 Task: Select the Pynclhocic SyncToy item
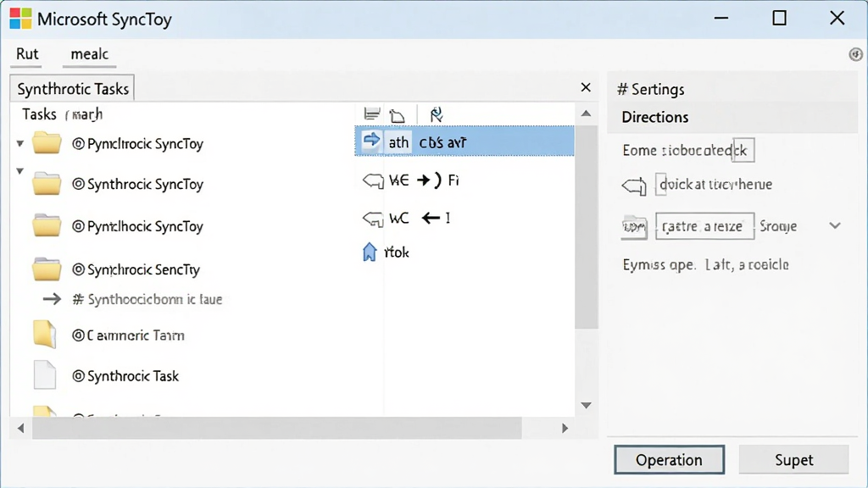(x=138, y=226)
